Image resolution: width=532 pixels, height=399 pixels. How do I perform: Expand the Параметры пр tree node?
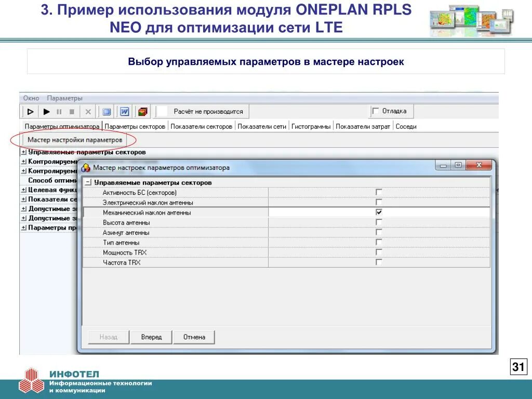(x=24, y=228)
